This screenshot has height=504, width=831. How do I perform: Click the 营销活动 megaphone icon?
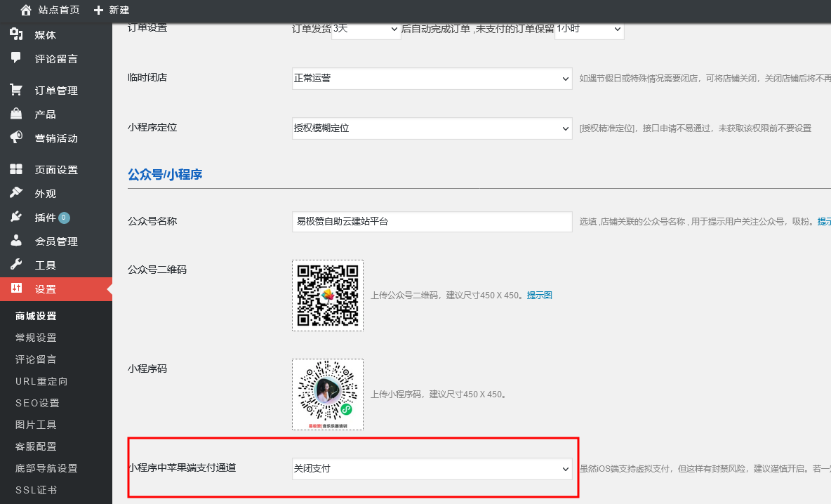pos(16,138)
